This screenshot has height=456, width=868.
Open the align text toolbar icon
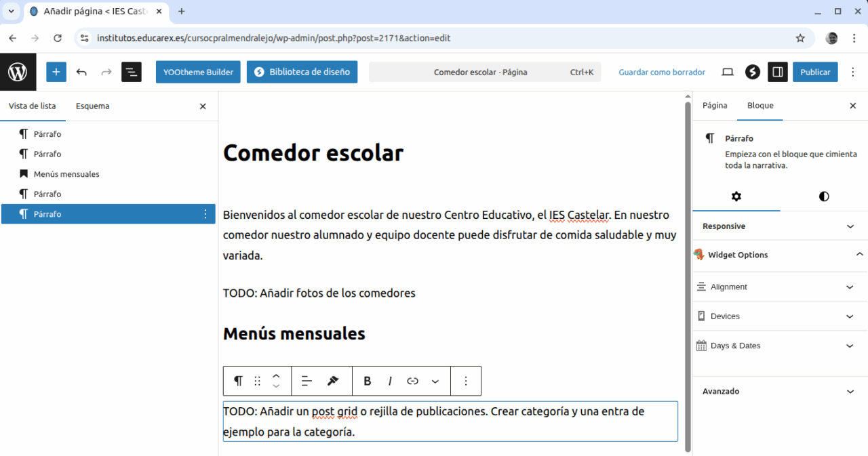click(x=307, y=381)
